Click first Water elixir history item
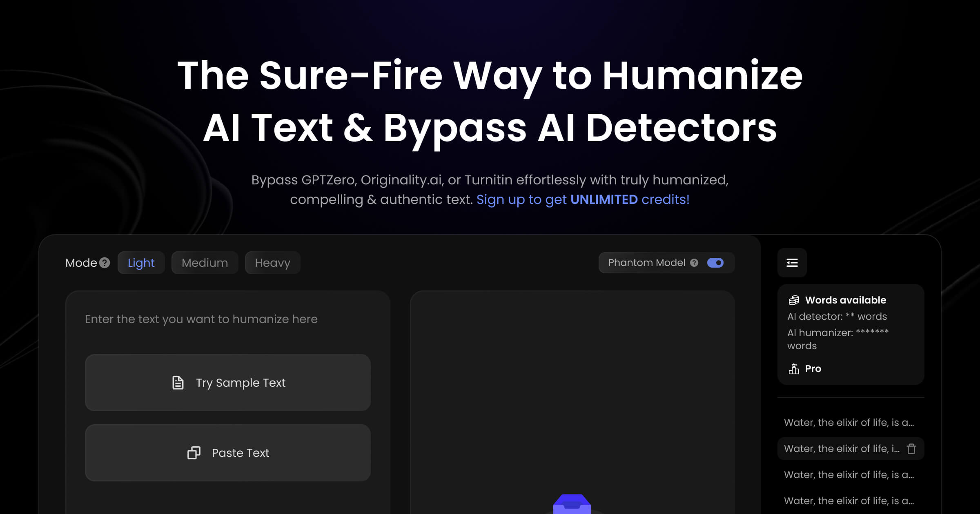Image resolution: width=980 pixels, height=514 pixels. 848,422
